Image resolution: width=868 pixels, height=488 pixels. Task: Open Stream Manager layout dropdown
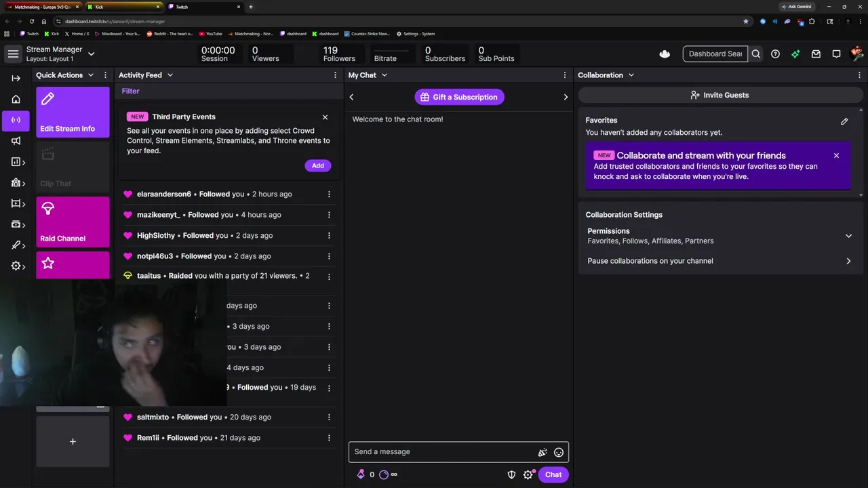click(x=92, y=54)
